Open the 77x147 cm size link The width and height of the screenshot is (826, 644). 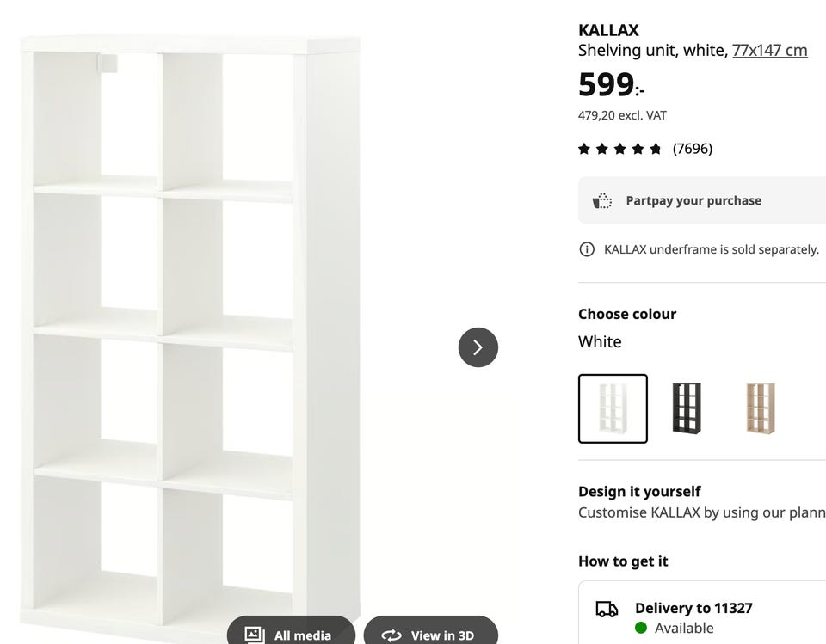click(769, 50)
